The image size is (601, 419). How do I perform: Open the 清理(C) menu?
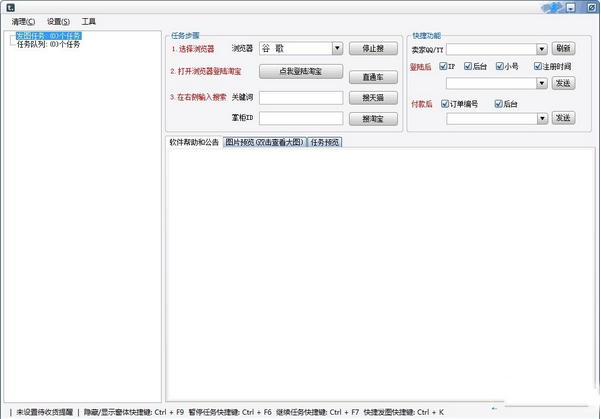coord(23,21)
